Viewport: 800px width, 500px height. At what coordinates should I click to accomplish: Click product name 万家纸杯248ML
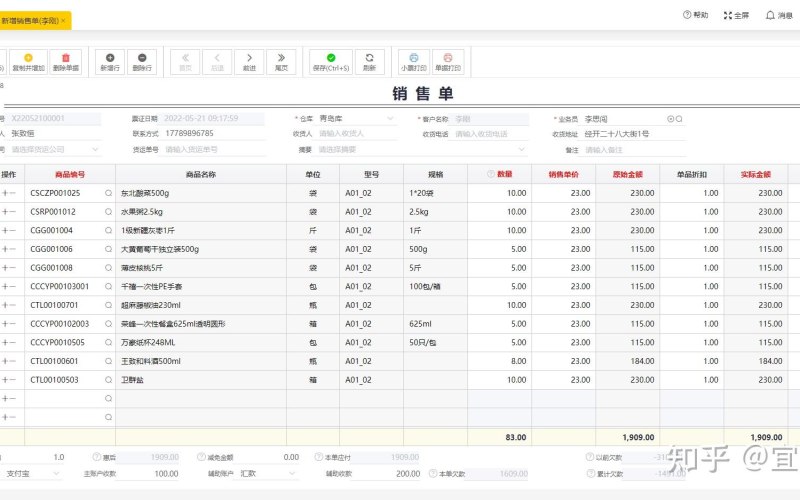[x=148, y=342]
